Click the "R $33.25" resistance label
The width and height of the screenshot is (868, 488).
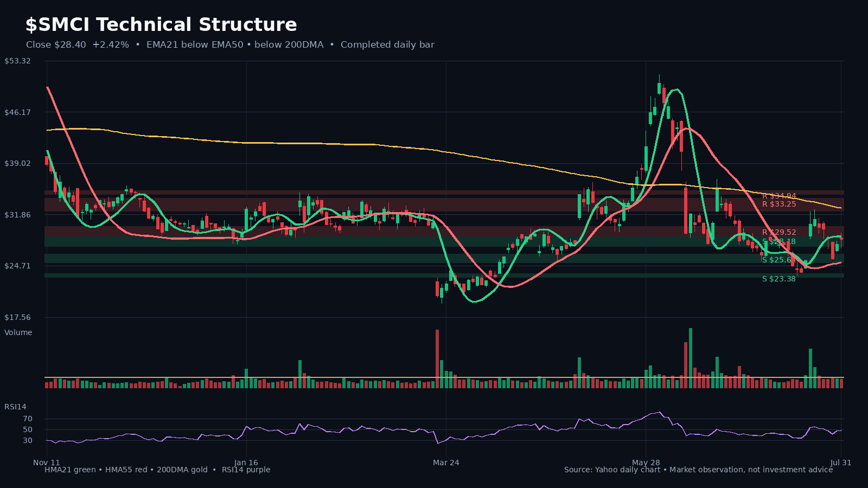[x=779, y=204]
